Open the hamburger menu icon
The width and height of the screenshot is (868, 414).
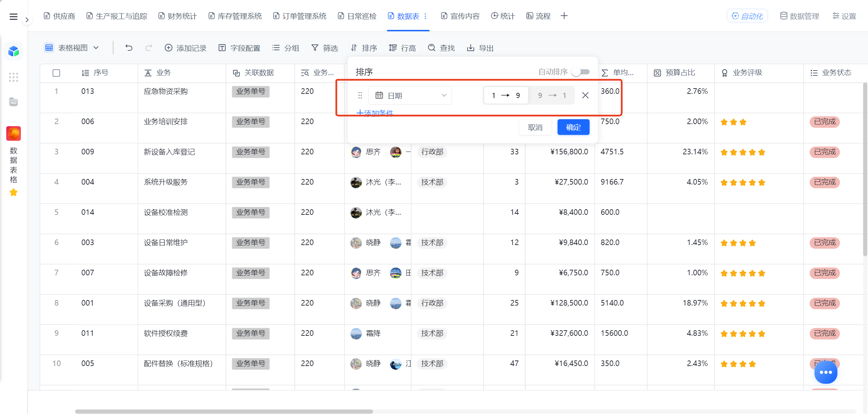point(13,17)
